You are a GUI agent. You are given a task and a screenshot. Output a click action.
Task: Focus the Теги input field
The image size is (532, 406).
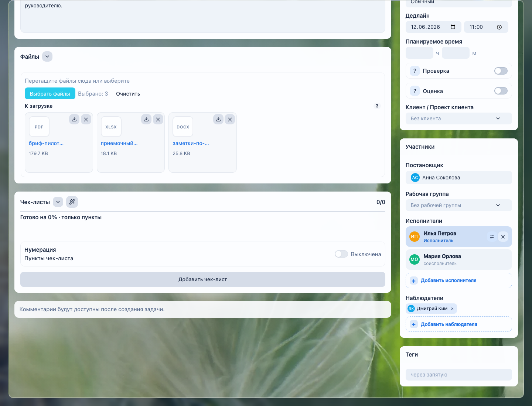coord(459,375)
